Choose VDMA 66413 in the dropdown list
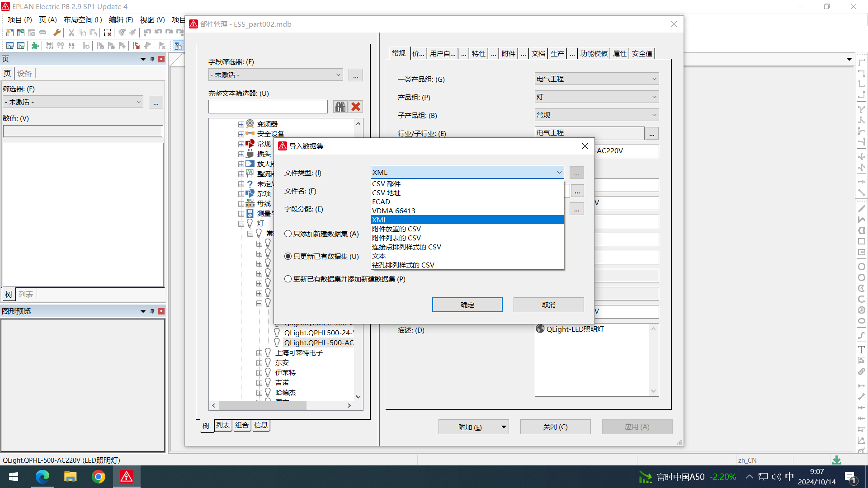 click(x=393, y=211)
